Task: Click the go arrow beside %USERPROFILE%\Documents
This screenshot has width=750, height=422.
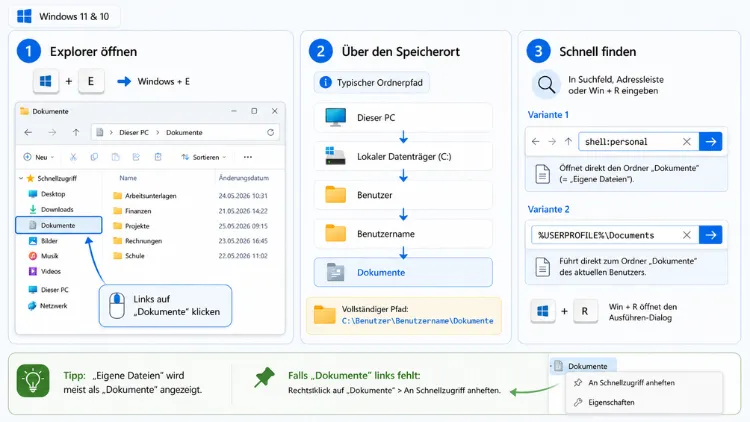Action: point(710,235)
